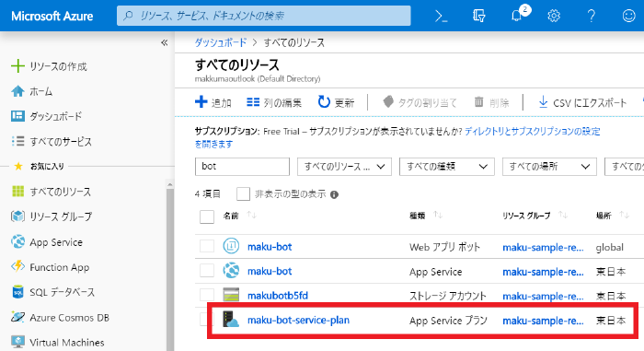
Task: Check the Web App Bot maku-bot row checkbox
Action: click(x=207, y=247)
